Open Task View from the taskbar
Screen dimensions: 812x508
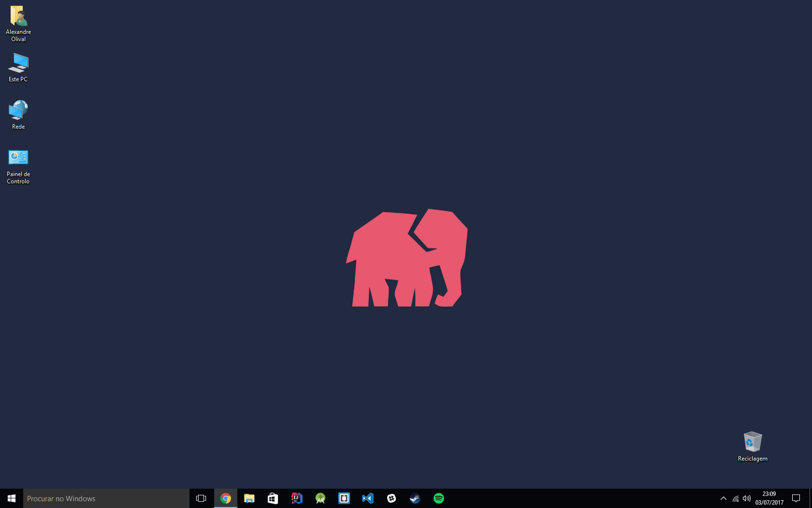coord(201,498)
